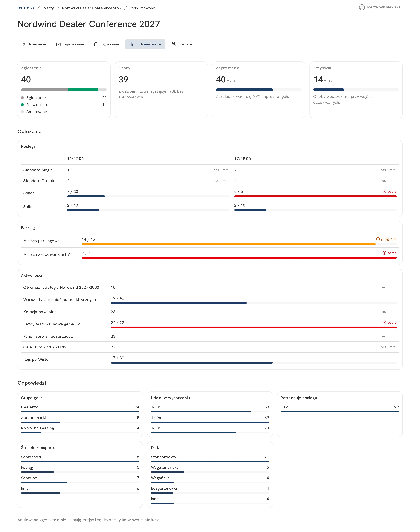Open the Zgłoszenia tab

point(107,44)
